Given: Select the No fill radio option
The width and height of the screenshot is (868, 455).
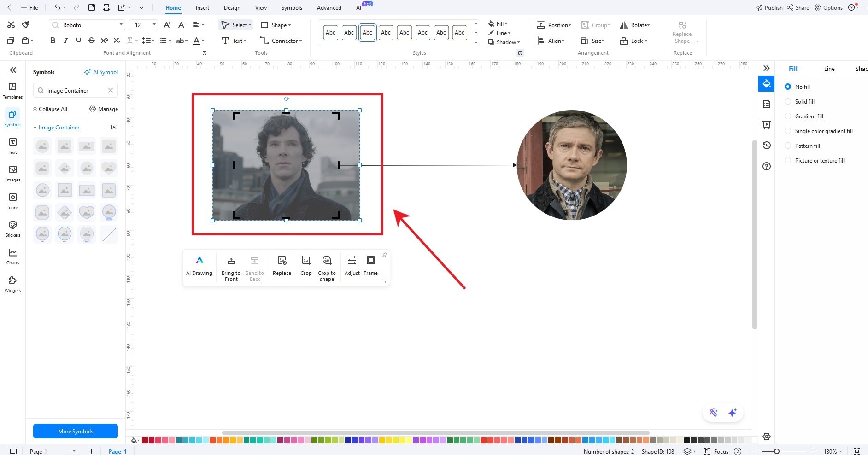Looking at the screenshot, I should click(788, 87).
